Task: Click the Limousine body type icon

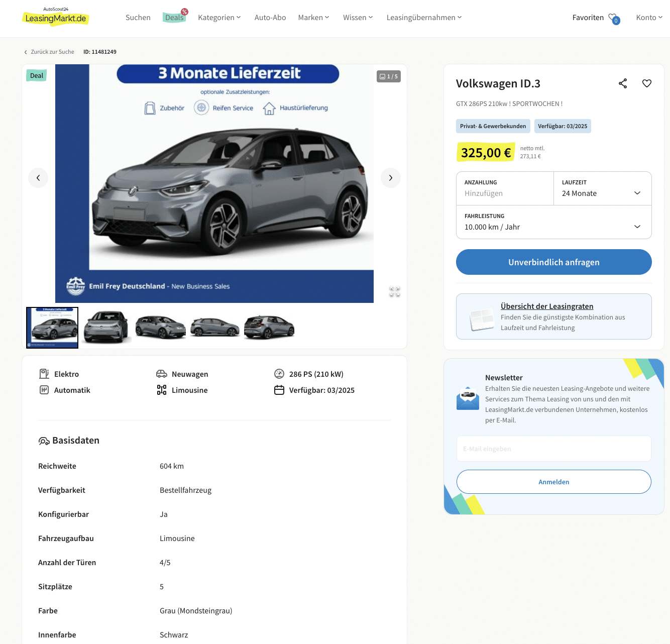Action: pos(162,390)
